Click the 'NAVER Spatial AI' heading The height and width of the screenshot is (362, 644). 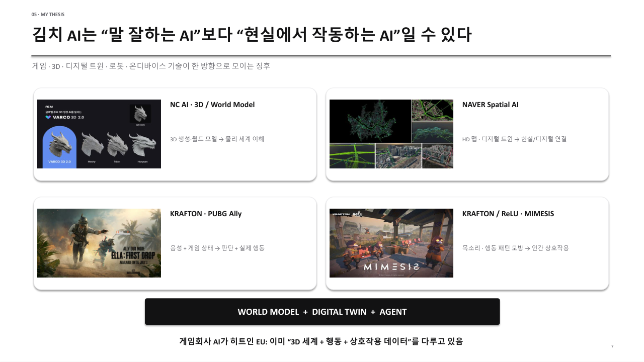pyautogui.click(x=491, y=105)
